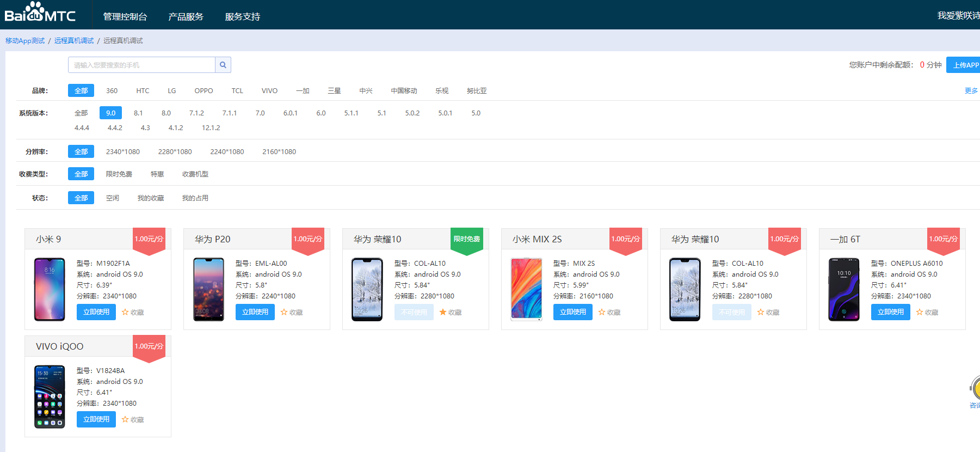Select system version 5.0.2
The width and height of the screenshot is (980, 452).
[x=412, y=113]
